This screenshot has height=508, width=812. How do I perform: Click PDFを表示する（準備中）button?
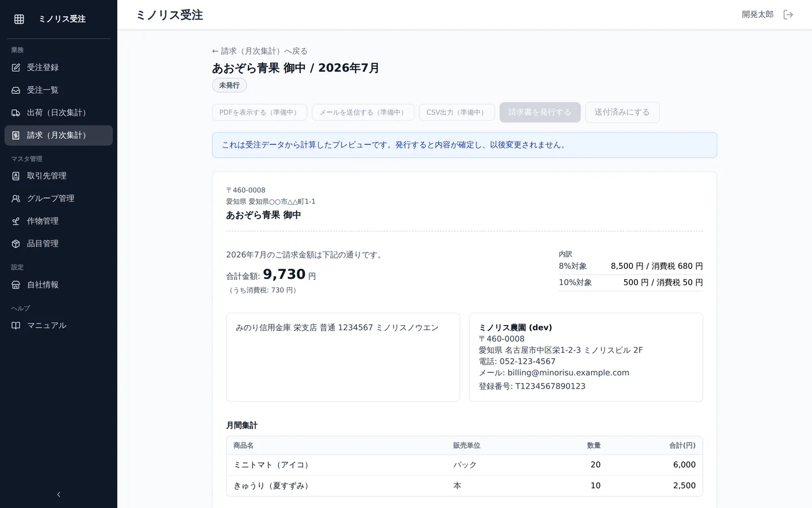coord(259,112)
